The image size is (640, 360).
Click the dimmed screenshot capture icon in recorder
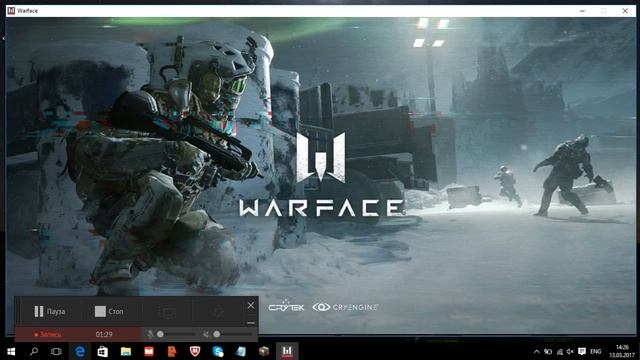[x=167, y=312]
